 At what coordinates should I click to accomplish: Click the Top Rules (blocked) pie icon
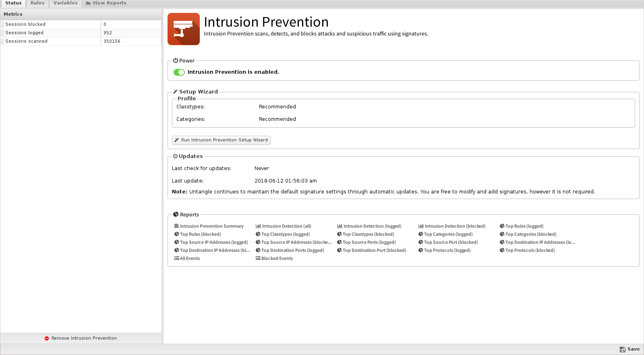click(176, 234)
